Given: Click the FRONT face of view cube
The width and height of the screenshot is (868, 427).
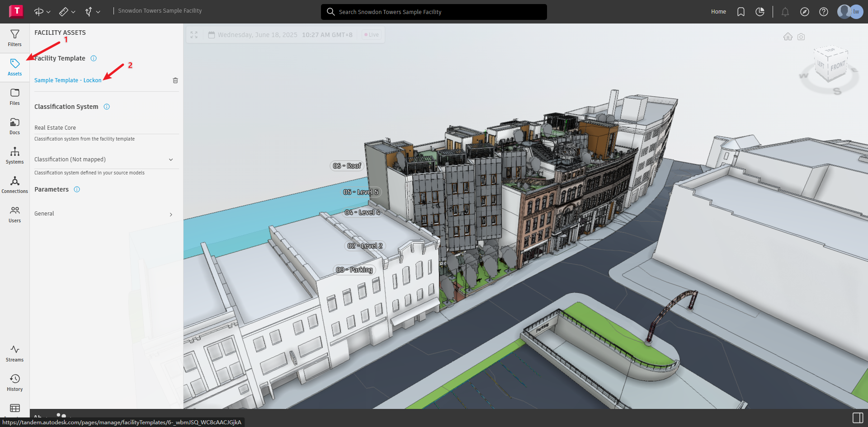Looking at the screenshot, I should (838, 67).
